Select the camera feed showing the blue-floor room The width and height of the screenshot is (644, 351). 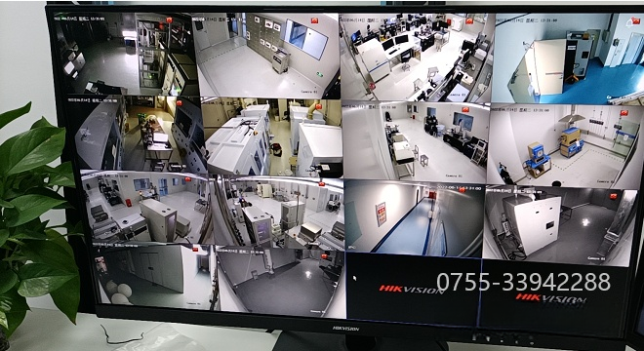click(x=568, y=58)
